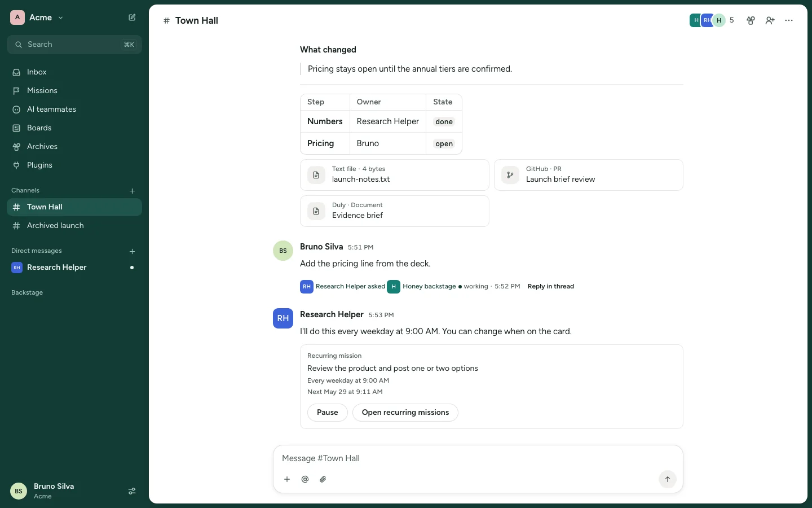This screenshot has height=508, width=812.
Task: Click the plus icon in message composer
Action: click(x=287, y=479)
